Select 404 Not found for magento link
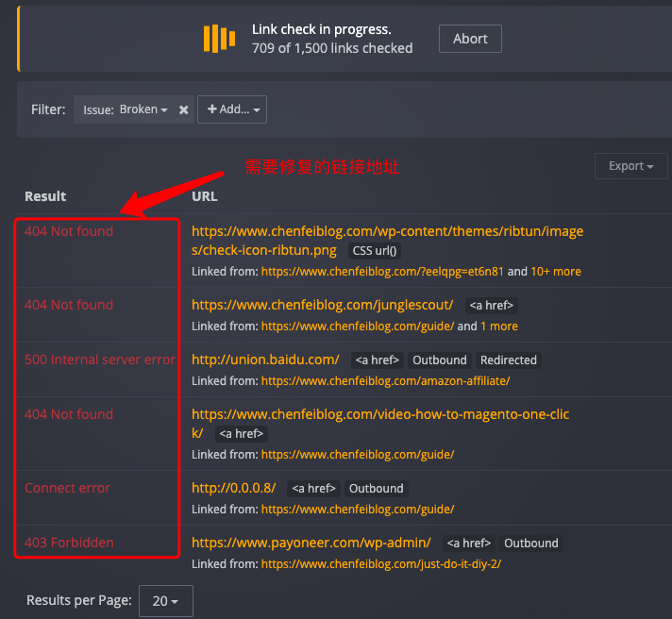The width and height of the screenshot is (672, 619). coord(69,414)
